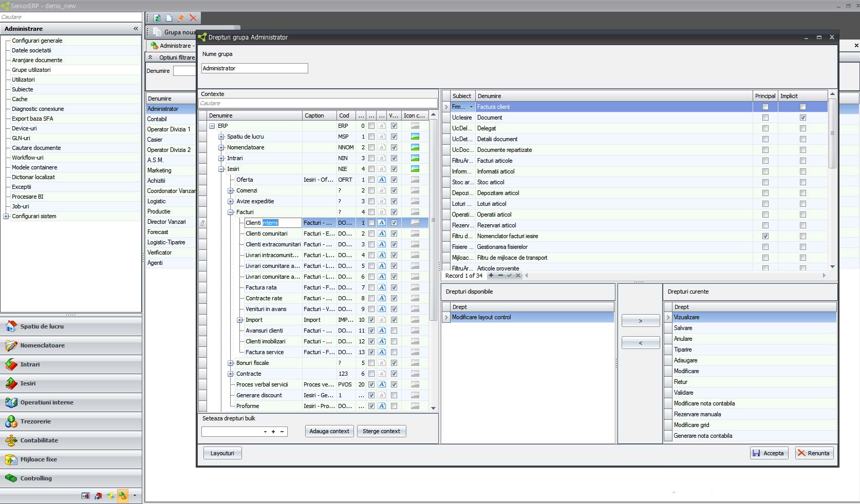Image resolution: width=860 pixels, height=504 pixels.
Task: Click the plus button in Seteaza drepturi bulk
Action: point(273,432)
